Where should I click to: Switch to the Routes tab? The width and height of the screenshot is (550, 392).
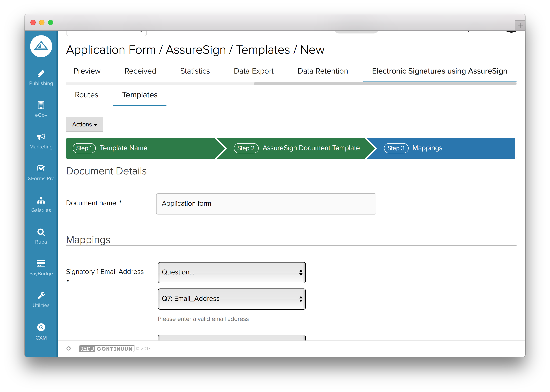tap(86, 95)
